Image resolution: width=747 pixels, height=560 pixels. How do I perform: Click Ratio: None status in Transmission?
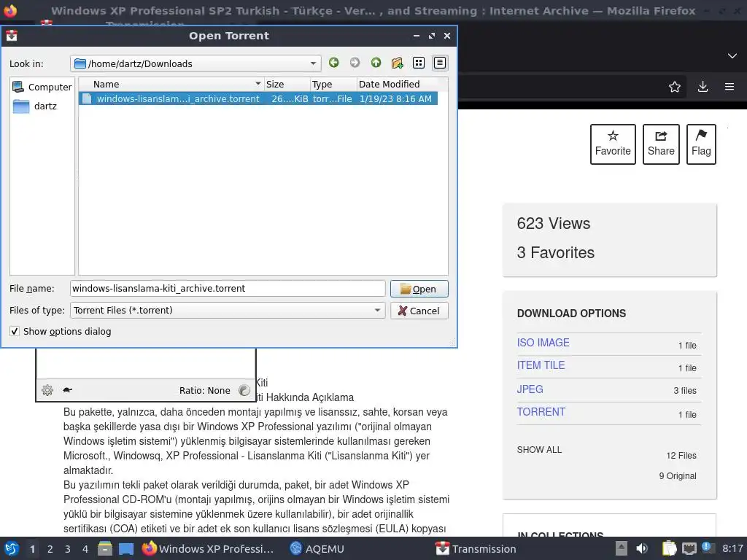click(x=204, y=391)
